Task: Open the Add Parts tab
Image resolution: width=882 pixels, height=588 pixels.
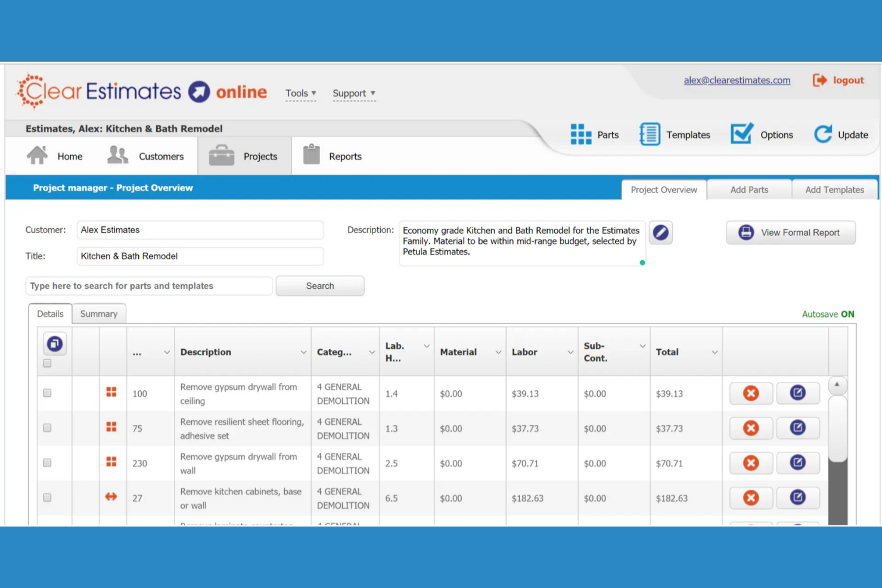Action: (749, 189)
